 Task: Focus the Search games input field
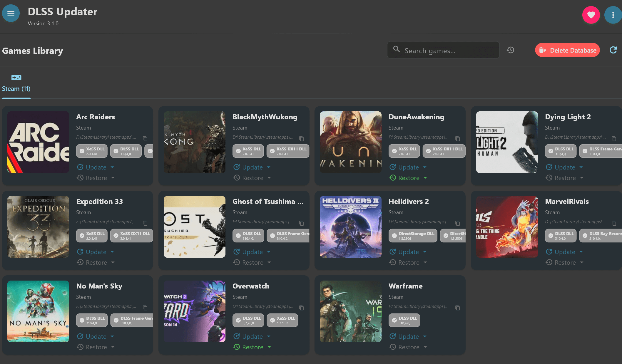pos(443,50)
